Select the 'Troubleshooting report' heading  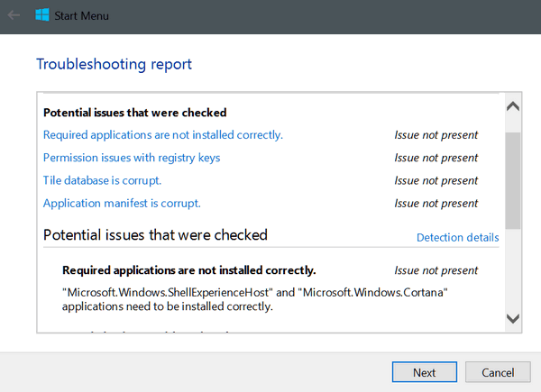[x=114, y=65]
